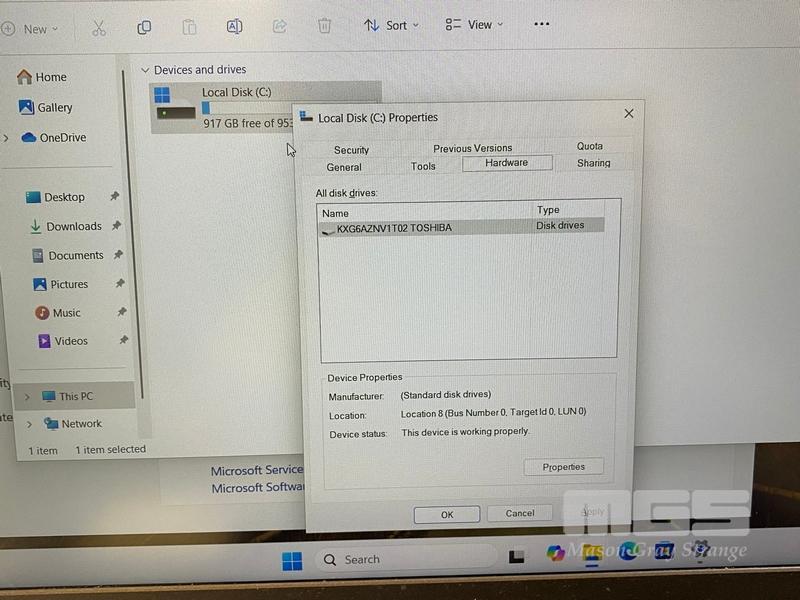This screenshot has width=800, height=600.
Task: Switch to the Previous Versions tab
Action: tap(472, 148)
